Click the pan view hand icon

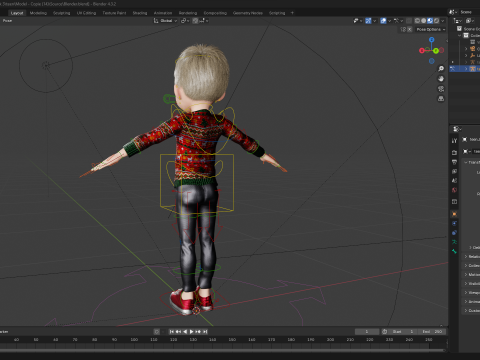(441, 79)
